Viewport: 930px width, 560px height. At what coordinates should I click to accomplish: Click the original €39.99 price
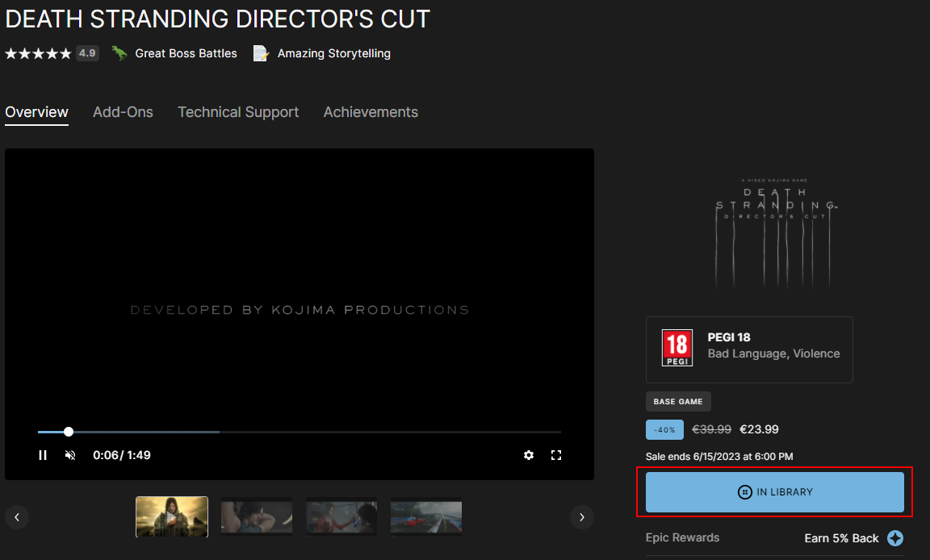(712, 429)
